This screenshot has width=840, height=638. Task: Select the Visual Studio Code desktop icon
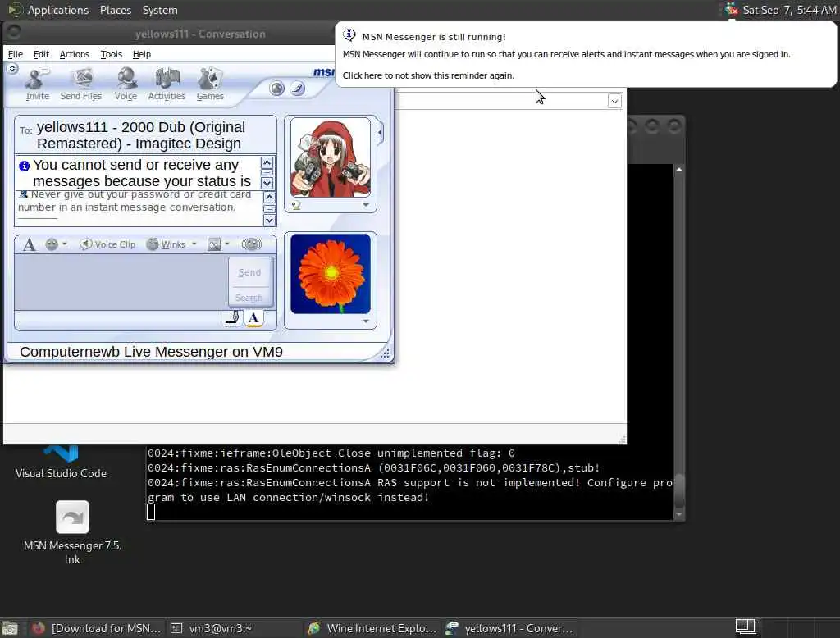(x=61, y=462)
